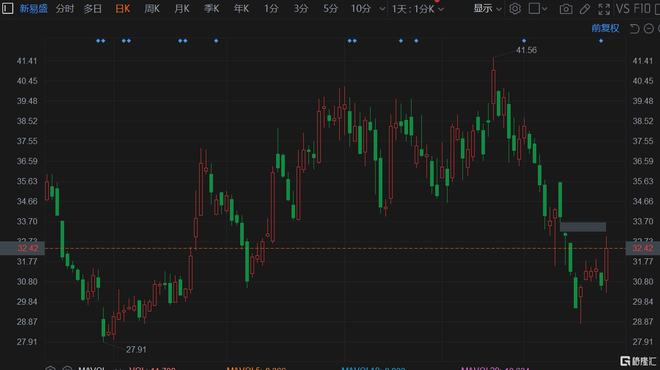Click the 新易盛 stock name
660x370 pixels.
pyautogui.click(x=33, y=8)
